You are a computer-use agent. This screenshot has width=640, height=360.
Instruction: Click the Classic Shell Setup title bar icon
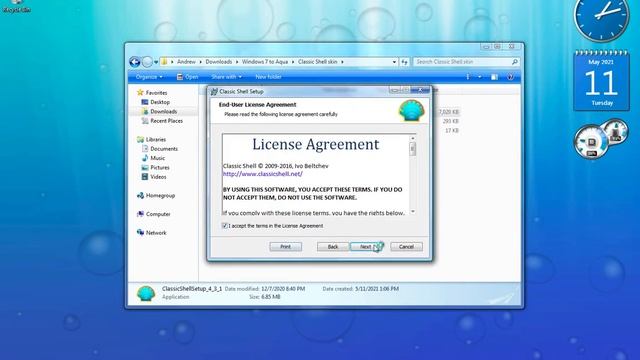[214, 91]
